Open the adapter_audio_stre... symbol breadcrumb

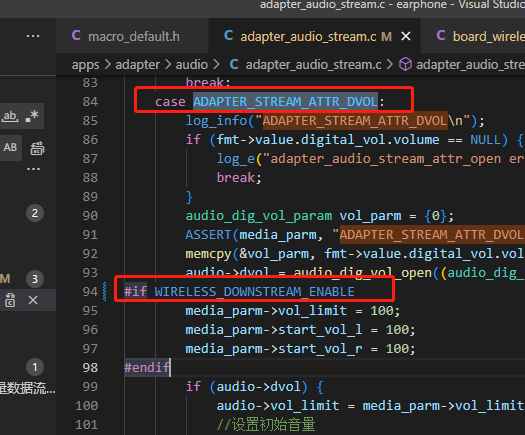coord(470,65)
